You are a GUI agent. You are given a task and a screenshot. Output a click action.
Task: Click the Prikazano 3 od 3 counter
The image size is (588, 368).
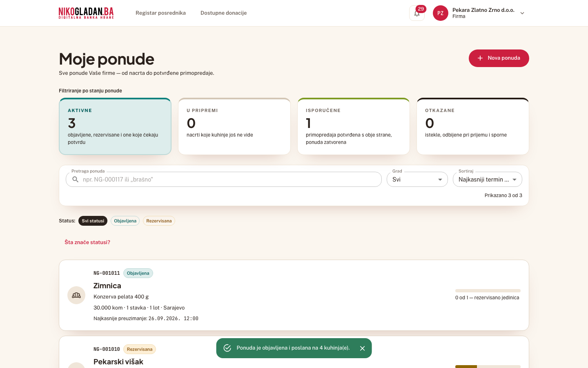click(x=503, y=195)
